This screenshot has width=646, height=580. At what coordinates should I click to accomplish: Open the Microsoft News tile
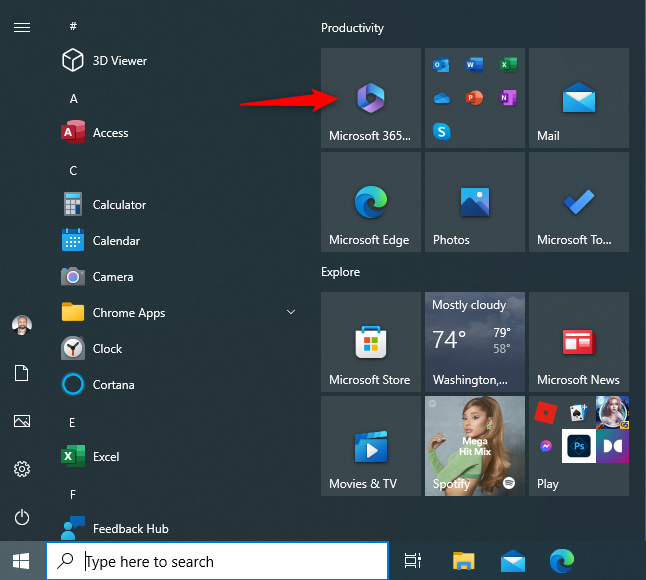pyautogui.click(x=579, y=342)
